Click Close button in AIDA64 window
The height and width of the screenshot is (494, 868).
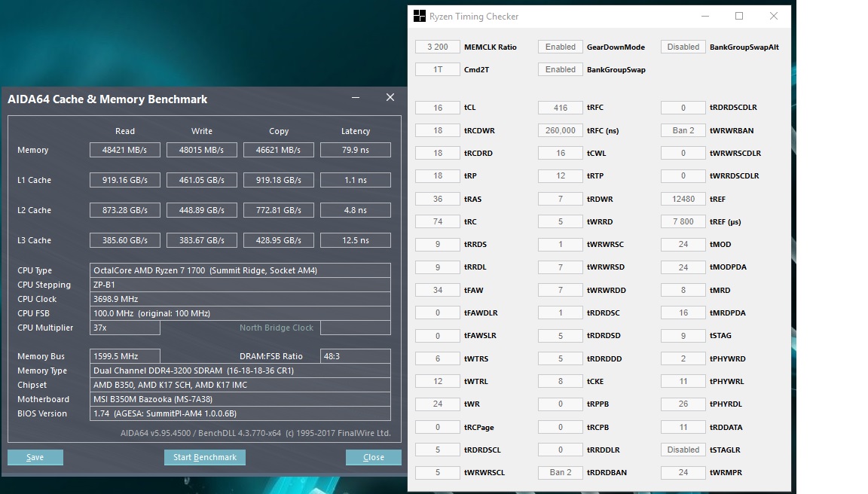tap(374, 457)
